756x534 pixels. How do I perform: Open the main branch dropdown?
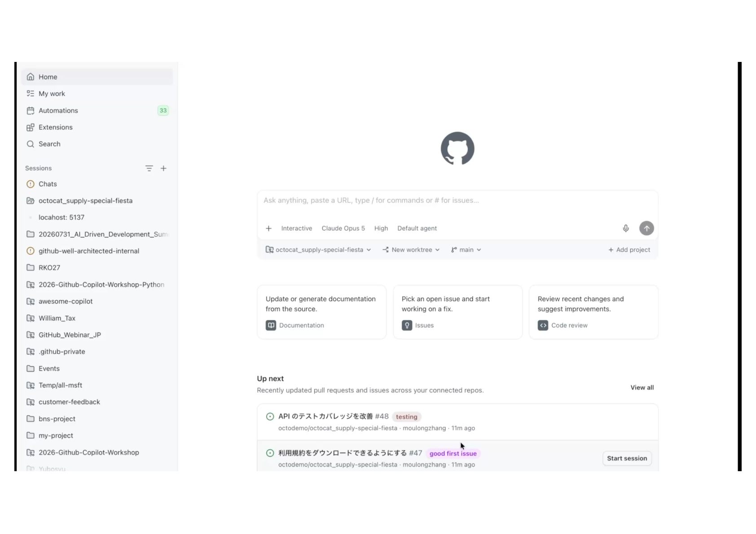(466, 250)
